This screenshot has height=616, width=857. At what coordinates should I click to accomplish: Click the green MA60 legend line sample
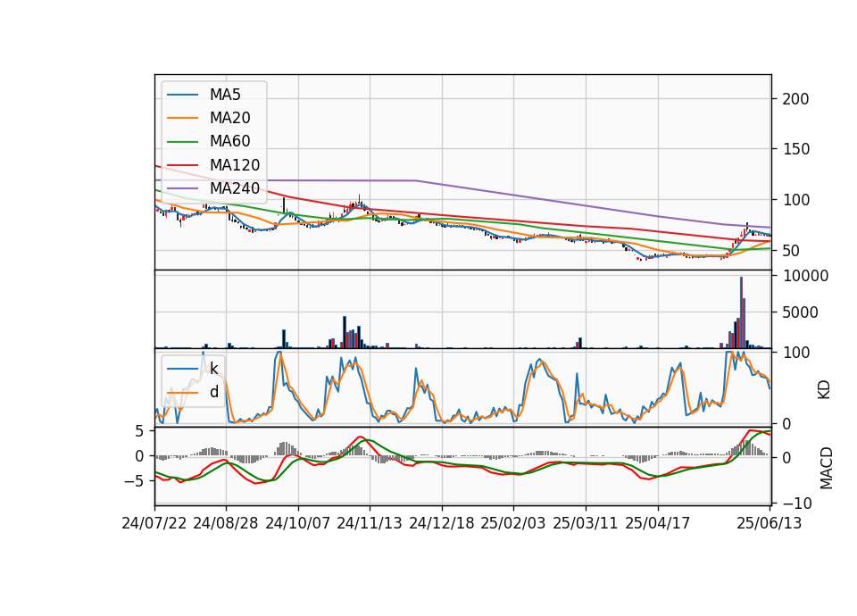182,142
